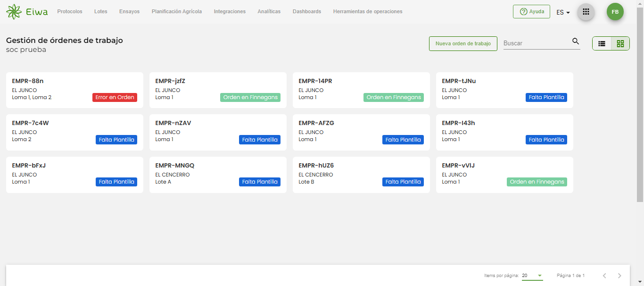Click the FB user avatar
The height and width of the screenshot is (286, 644).
pos(615,12)
